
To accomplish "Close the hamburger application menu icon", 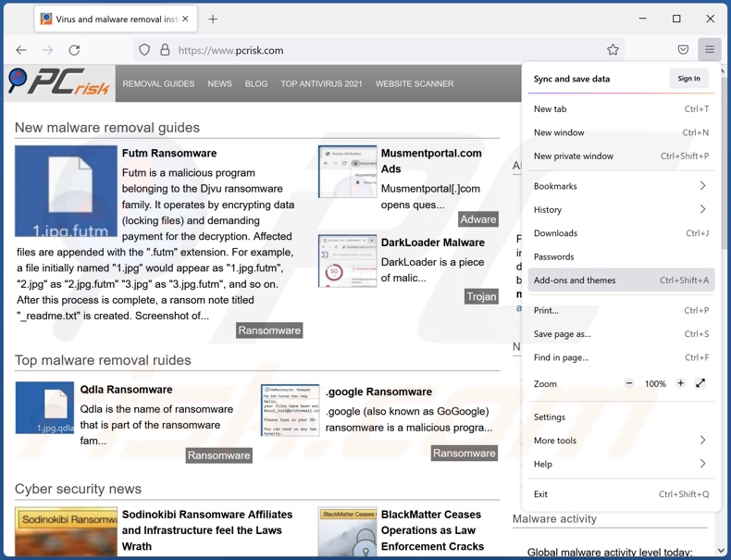I will tap(710, 50).
